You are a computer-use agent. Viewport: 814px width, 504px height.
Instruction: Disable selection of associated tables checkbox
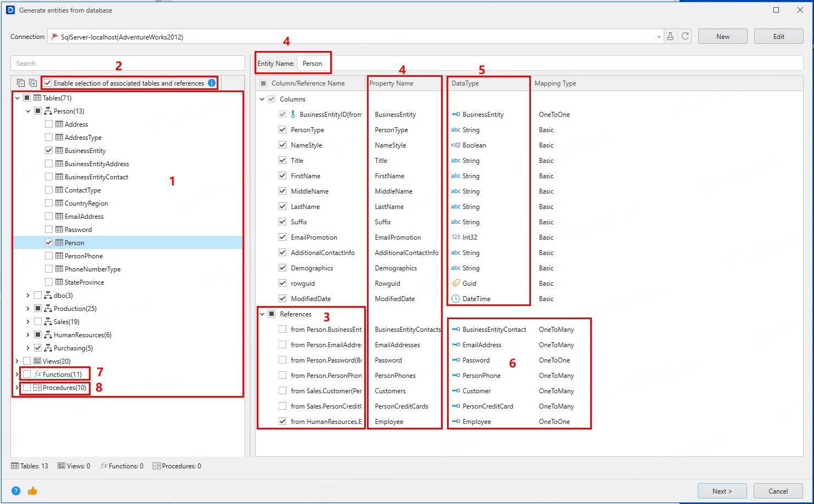(x=48, y=83)
